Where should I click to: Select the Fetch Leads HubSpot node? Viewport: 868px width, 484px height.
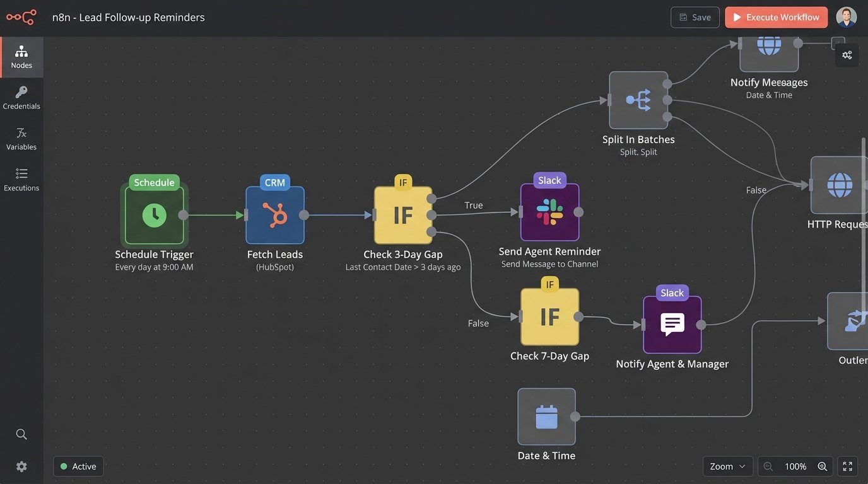pos(275,216)
